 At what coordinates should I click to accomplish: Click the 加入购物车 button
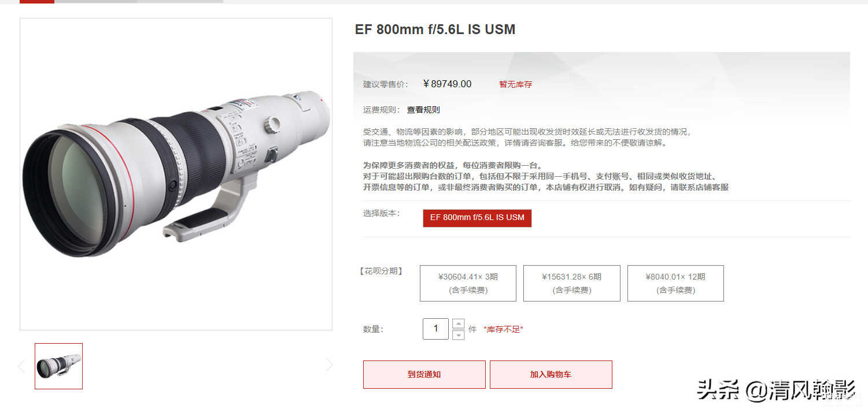coord(551,374)
